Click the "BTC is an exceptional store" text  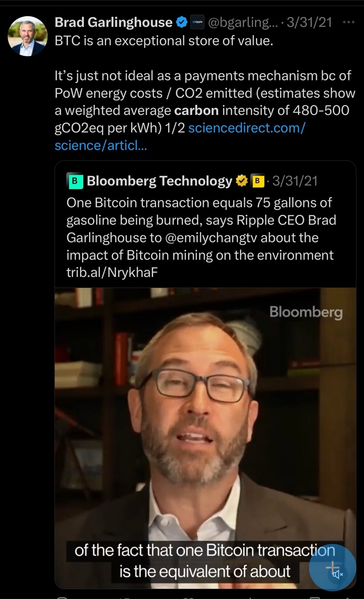click(x=164, y=41)
